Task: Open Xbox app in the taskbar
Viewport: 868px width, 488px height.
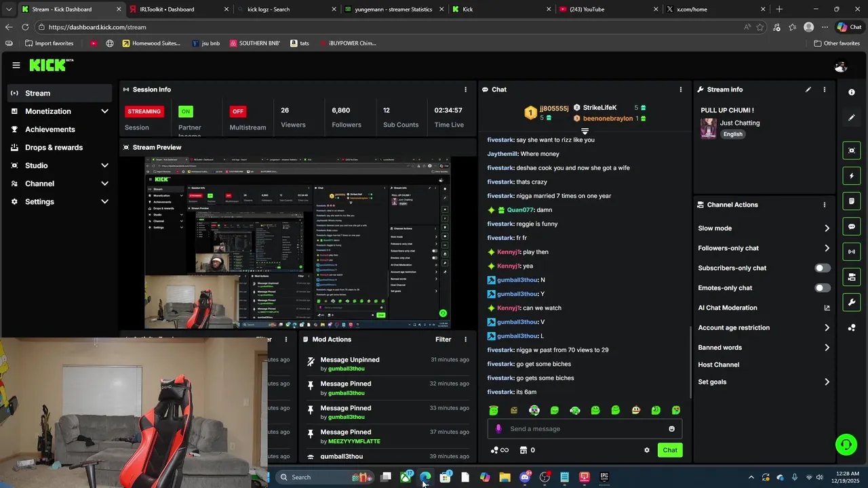Action: (406, 477)
